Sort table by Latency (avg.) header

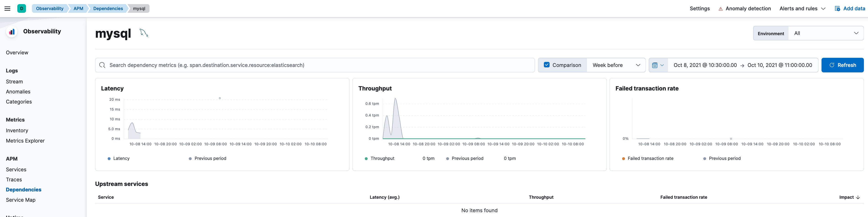click(385, 197)
